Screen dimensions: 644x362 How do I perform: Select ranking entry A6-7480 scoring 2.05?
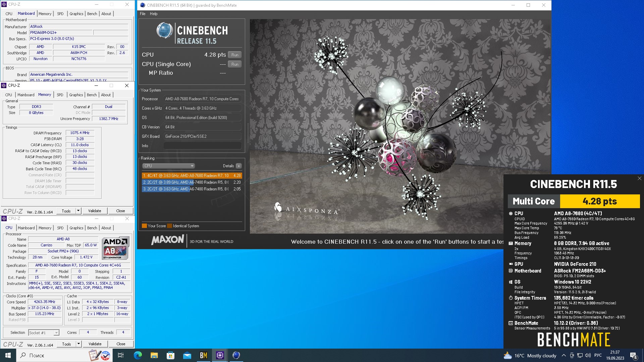[192, 189]
